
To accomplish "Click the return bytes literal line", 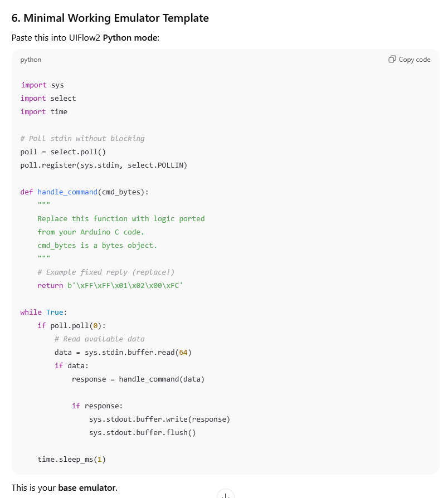I will point(110,286).
